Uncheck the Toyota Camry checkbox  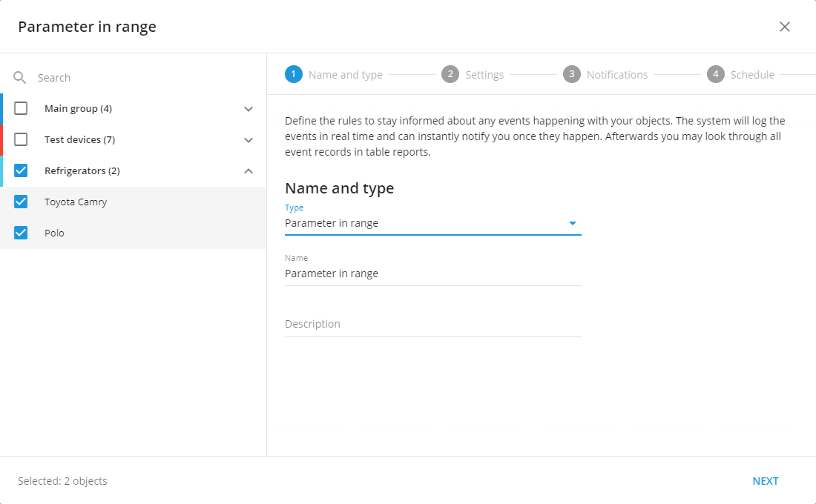[x=21, y=202]
